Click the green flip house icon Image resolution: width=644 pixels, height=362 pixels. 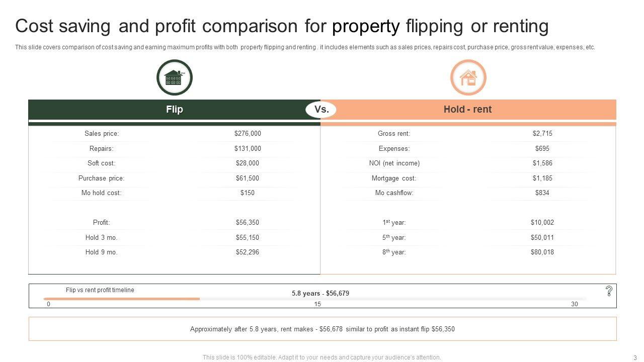click(x=175, y=77)
